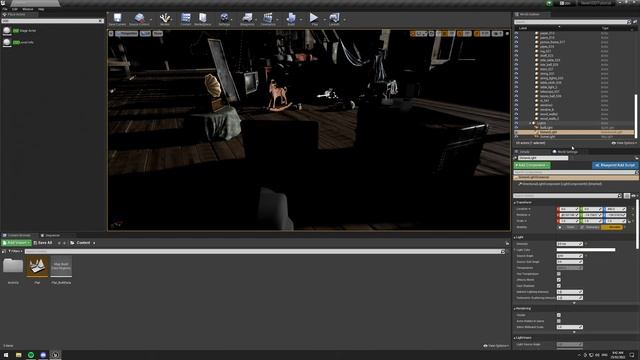Click the Cinematics toolbar icon
The image size is (640, 360).
pyautogui.click(x=268, y=18)
